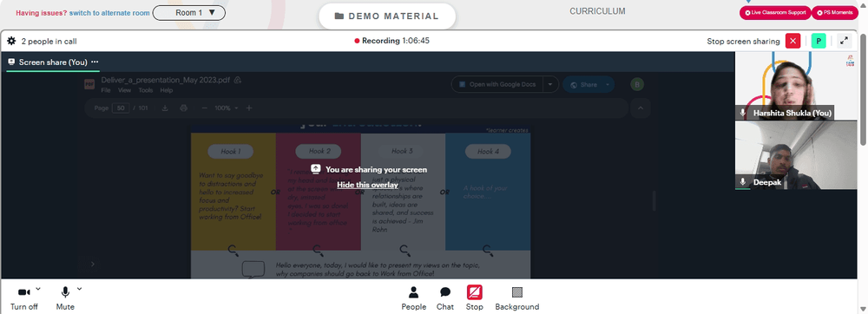This screenshot has height=314, width=868.
Task: Open 100% zoom level dropdown
Action: point(227,108)
